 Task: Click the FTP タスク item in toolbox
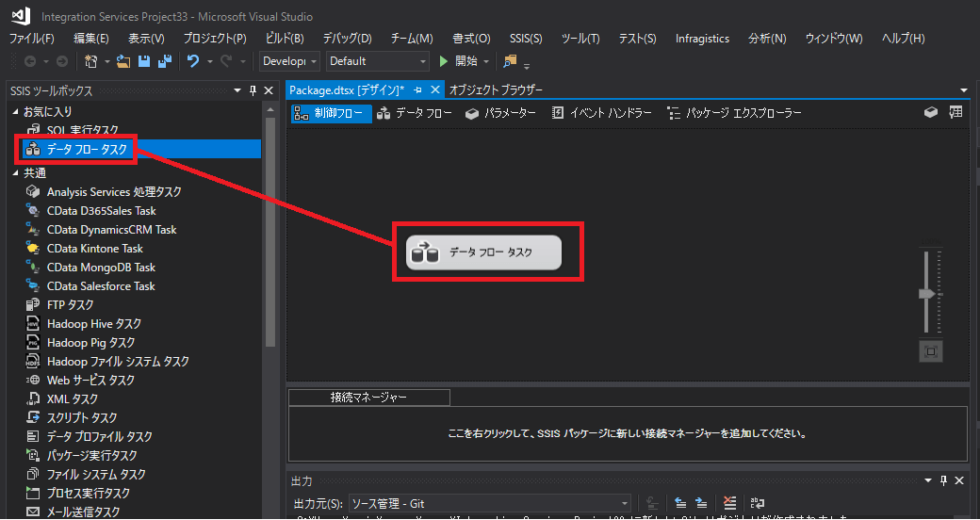(70, 305)
